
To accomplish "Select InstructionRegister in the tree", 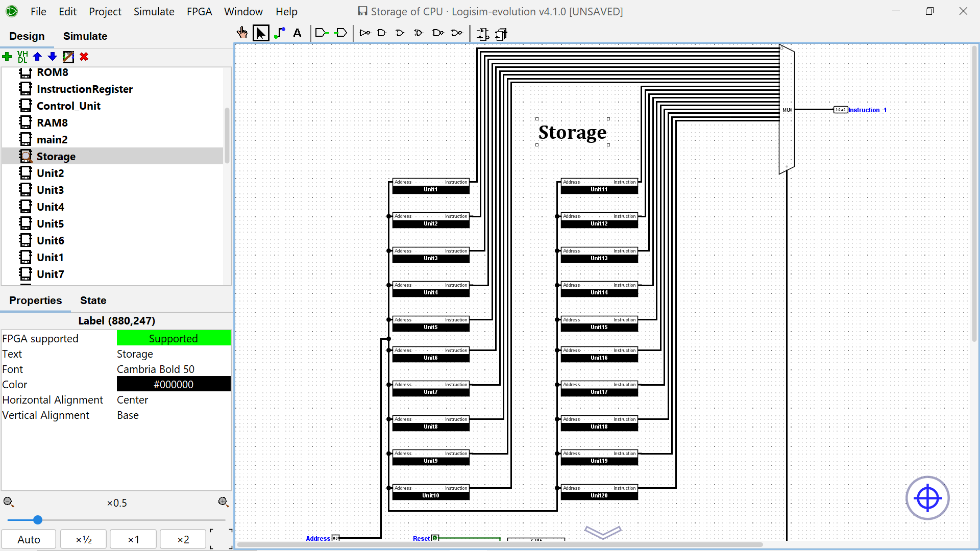I will [x=84, y=89].
